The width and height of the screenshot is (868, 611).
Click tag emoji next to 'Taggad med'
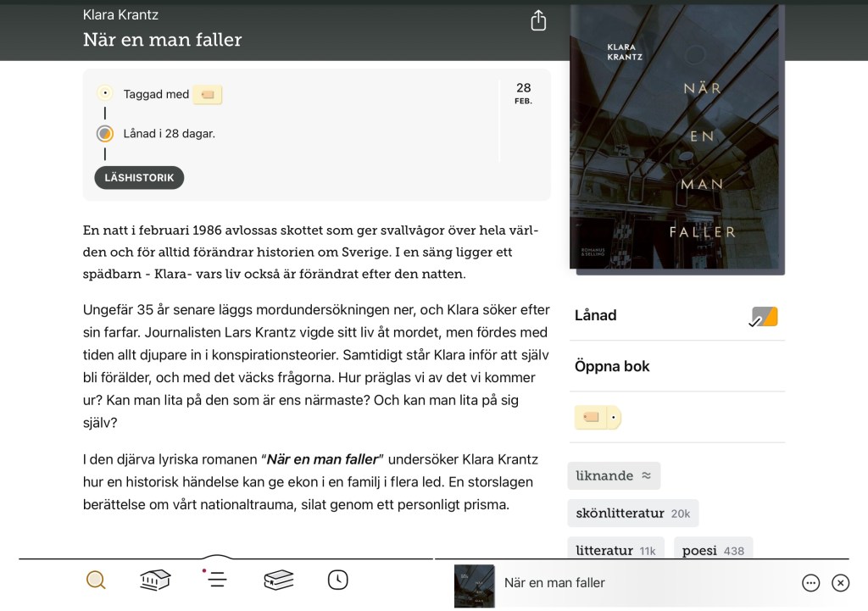tap(208, 94)
